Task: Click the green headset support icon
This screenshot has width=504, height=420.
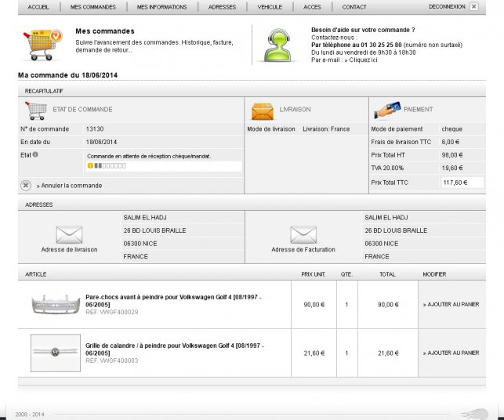Action: tap(278, 45)
